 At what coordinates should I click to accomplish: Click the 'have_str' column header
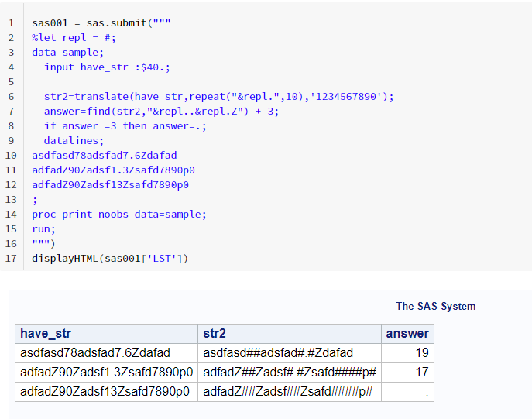46,334
